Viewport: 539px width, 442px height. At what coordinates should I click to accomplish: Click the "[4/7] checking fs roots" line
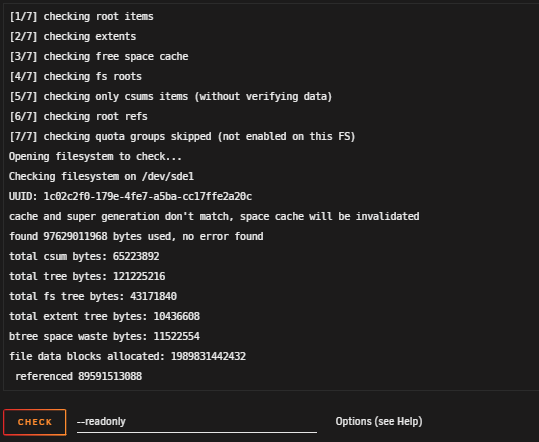coord(75,76)
